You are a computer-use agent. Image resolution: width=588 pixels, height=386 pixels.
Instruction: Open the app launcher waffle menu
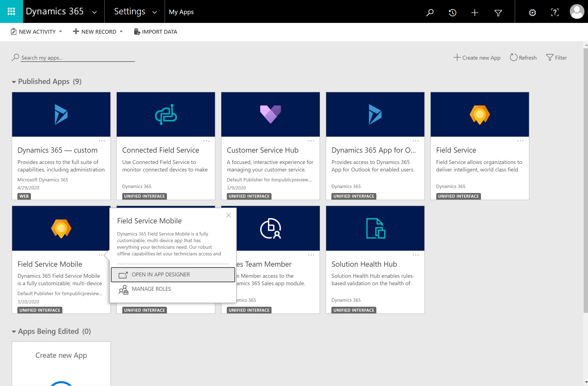[x=11, y=11]
